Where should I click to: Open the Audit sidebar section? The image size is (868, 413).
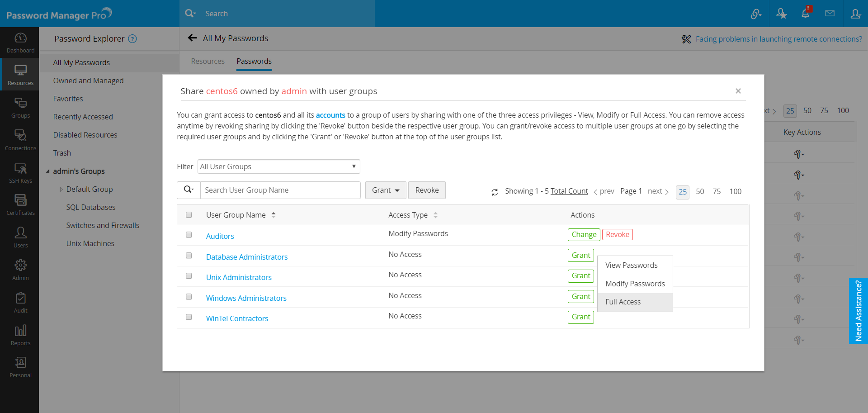pyautogui.click(x=20, y=303)
